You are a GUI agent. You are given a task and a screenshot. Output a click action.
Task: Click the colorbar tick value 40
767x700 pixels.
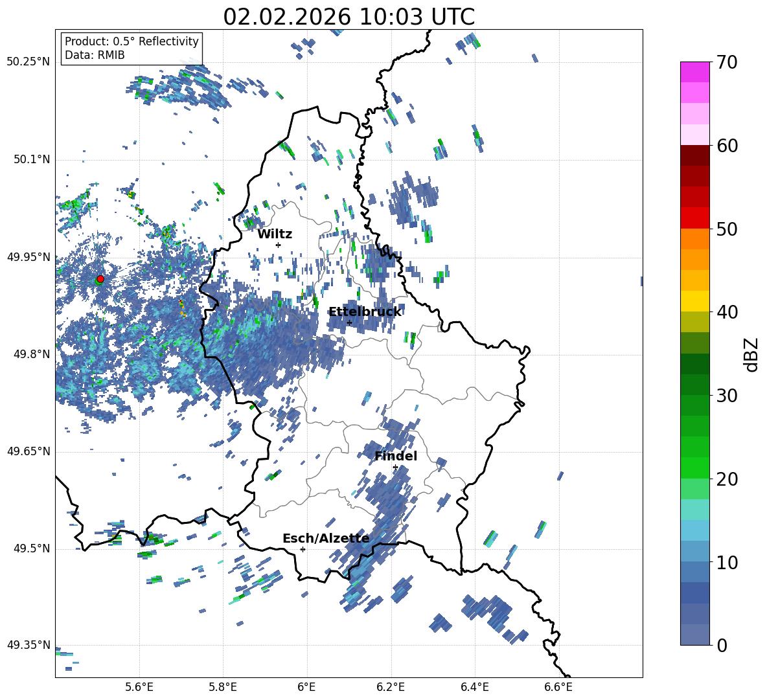point(727,312)
